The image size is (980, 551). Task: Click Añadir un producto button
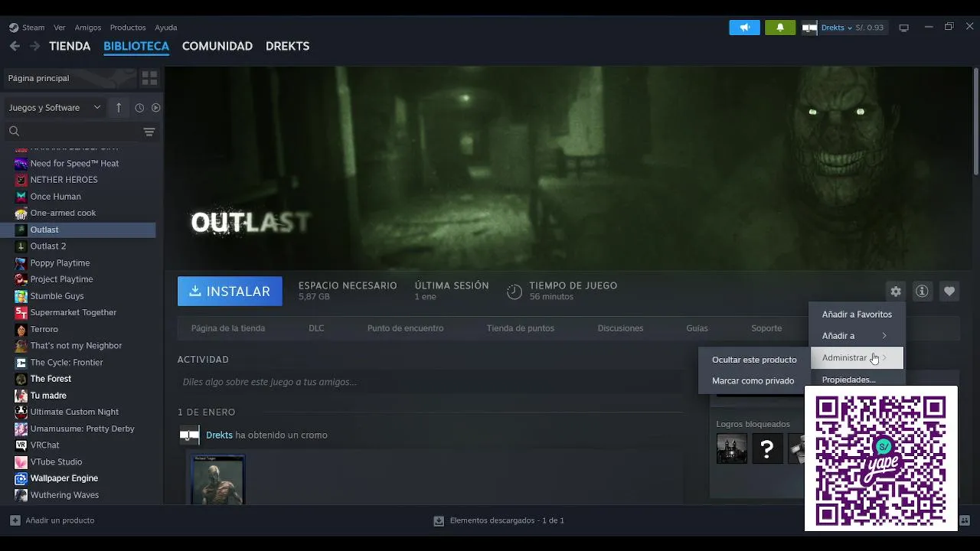click(52, 520)
